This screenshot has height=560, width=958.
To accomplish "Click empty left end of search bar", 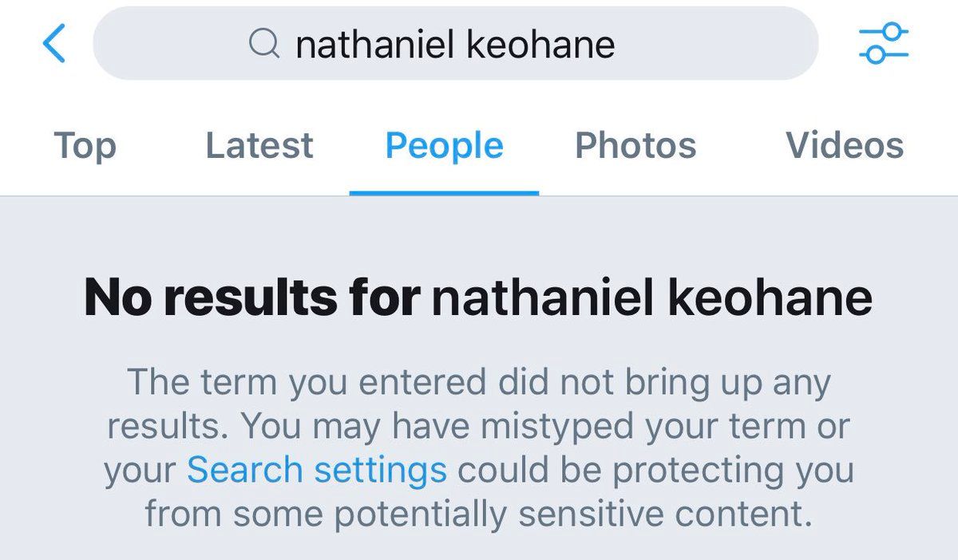I will coord(160,44).
